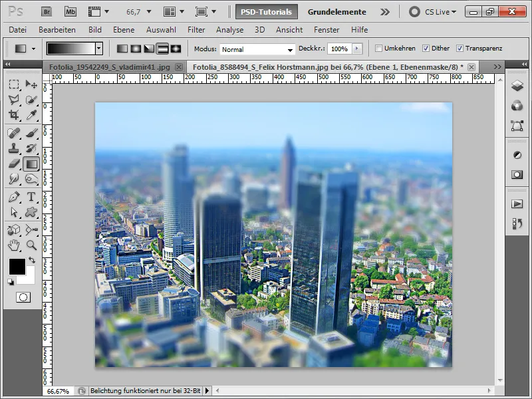Image resolution: width=532 pixels, height=399 pixels.
Task: Open the Datei menu
Action: tap(18, 30)
